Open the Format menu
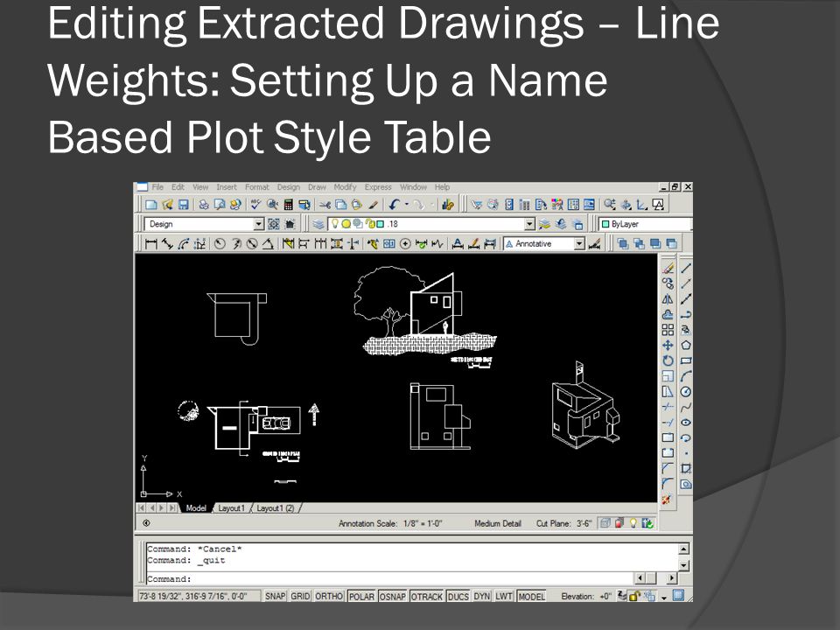840x630 pixels. tap(257, 187)
